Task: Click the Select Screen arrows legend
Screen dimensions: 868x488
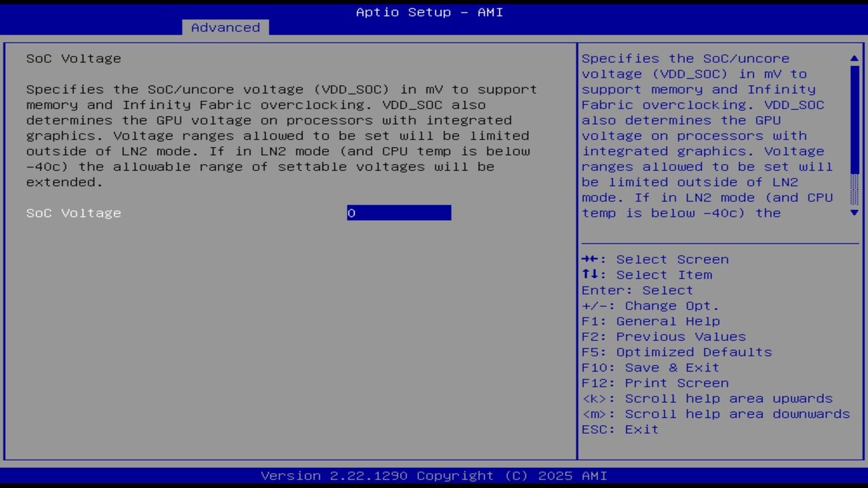Action: (x=655, y=259)
